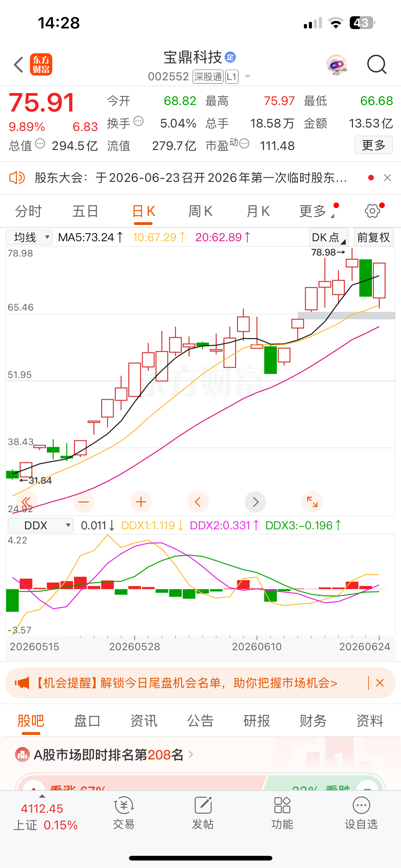The image size is (401, 868).
Task: Move chart right with gray arrow button
Action: [x=255, y=502]
